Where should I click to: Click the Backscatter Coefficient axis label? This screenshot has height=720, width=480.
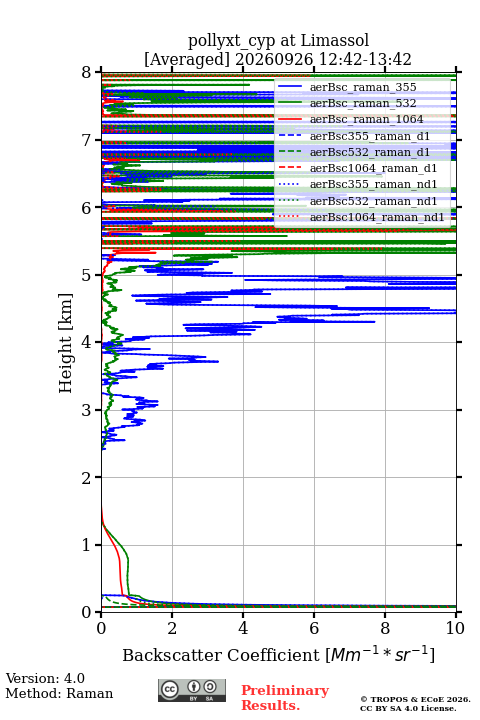click(278, 654)
